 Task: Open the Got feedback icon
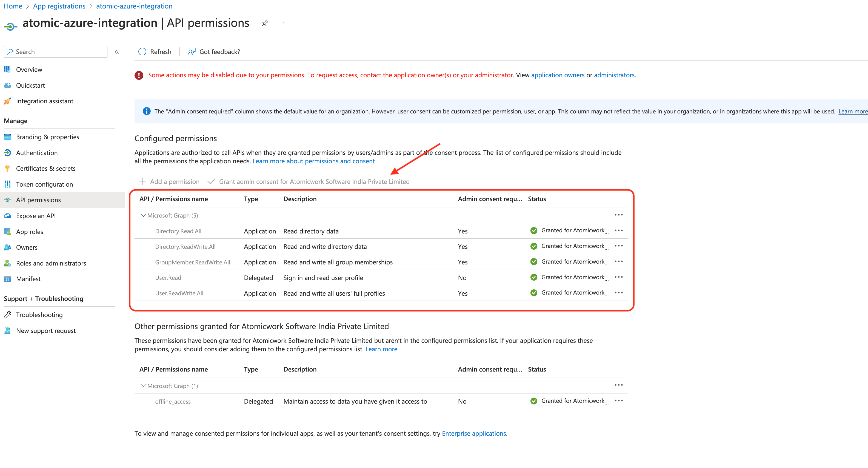point(192,52)
